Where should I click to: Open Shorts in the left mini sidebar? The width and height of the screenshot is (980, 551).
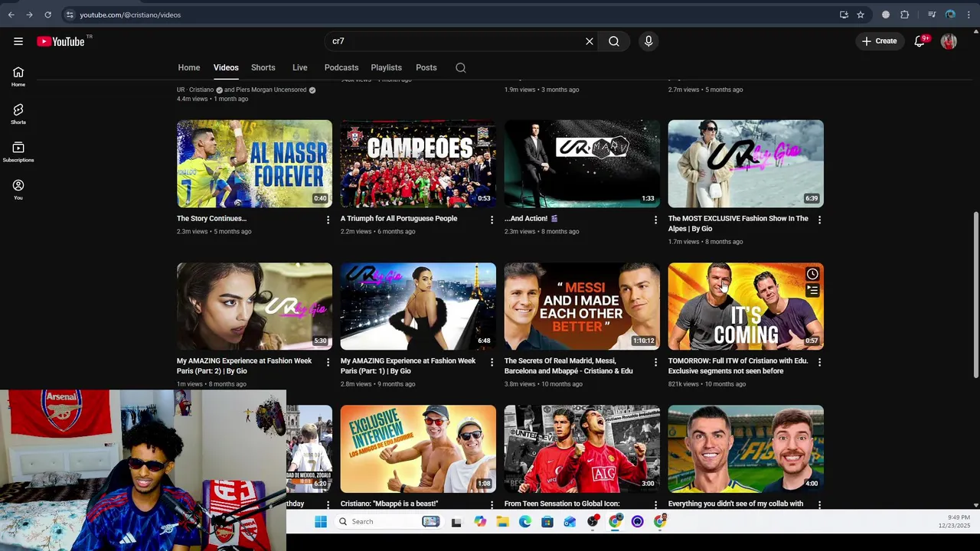(x=18, y=114)
